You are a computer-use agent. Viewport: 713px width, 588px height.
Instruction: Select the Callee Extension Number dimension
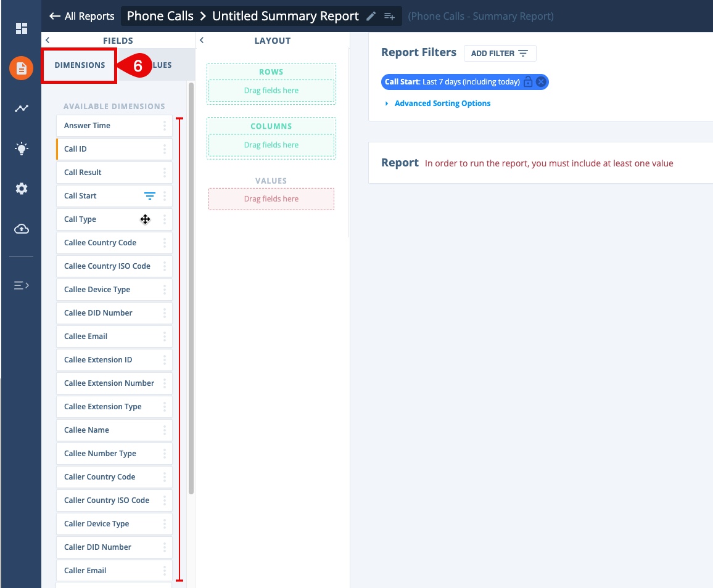pos(114,383)
